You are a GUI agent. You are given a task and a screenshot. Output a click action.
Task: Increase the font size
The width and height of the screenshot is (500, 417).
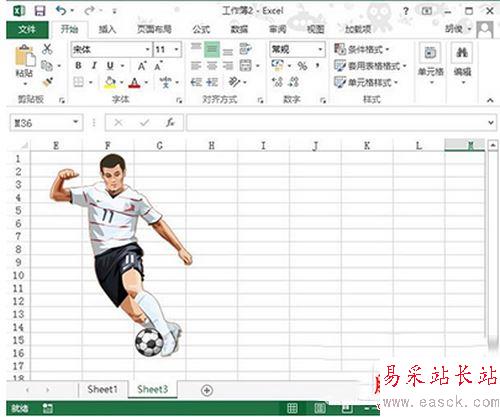142,66
